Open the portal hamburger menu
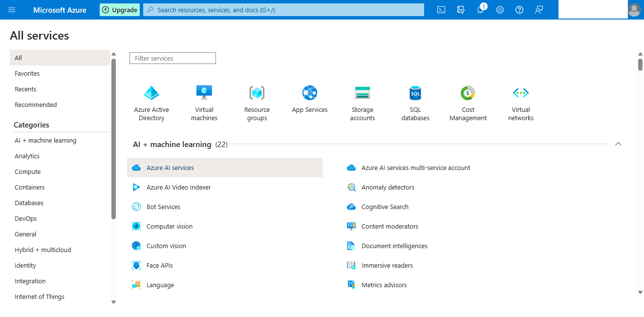This screenshot has width=644, height=317. (12, 10)
